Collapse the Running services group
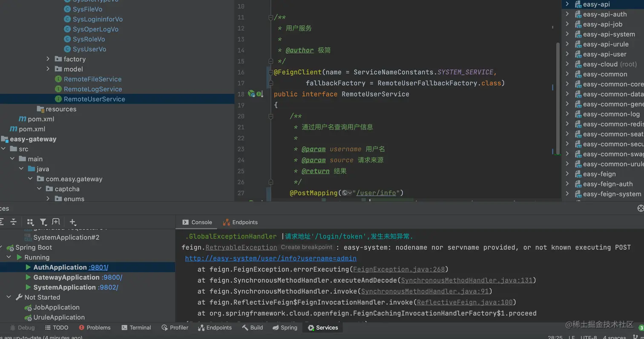This screenshot has height=339, width=644. 9,258
